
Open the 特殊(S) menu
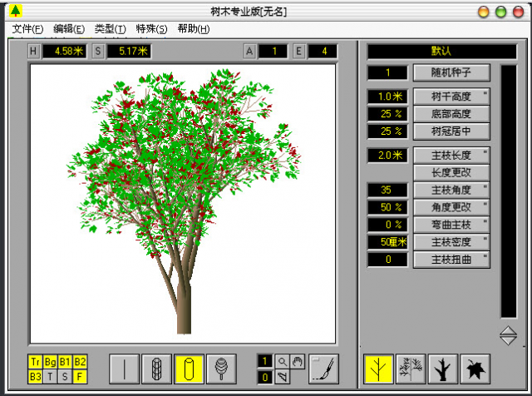[151, 29]
